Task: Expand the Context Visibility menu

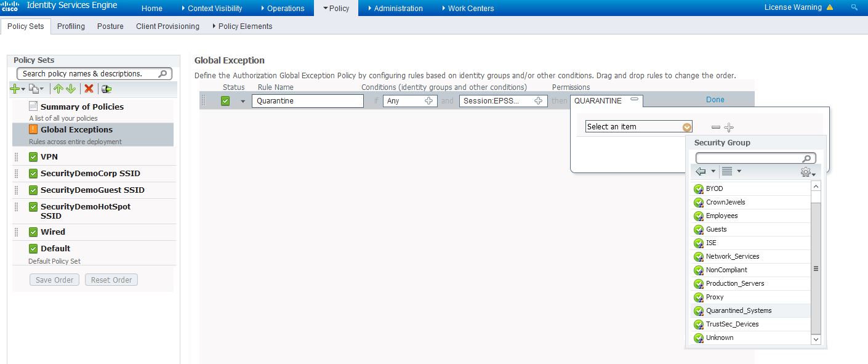Action: click(212, 8)
